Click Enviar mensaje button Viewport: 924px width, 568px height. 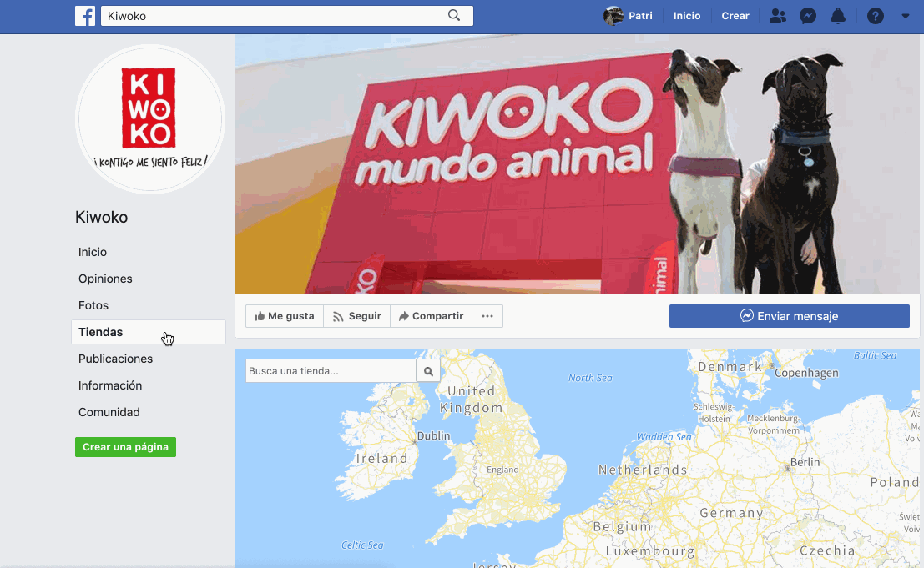point(789,316)
